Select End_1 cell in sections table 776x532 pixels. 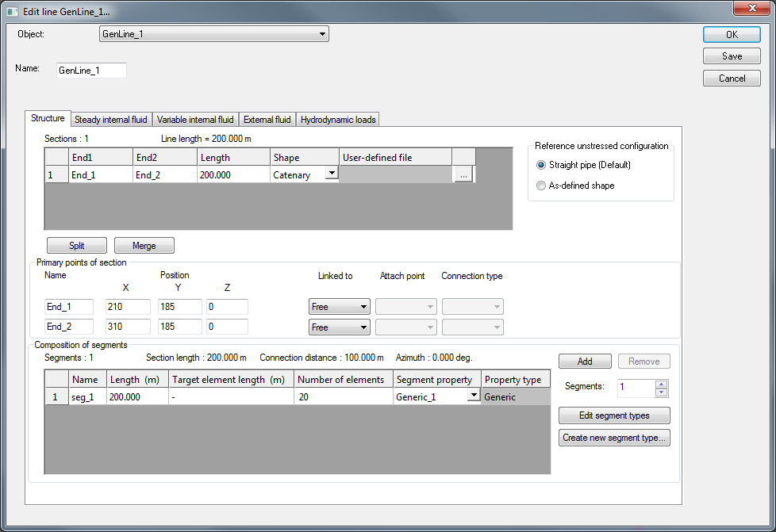click(101, 174)
